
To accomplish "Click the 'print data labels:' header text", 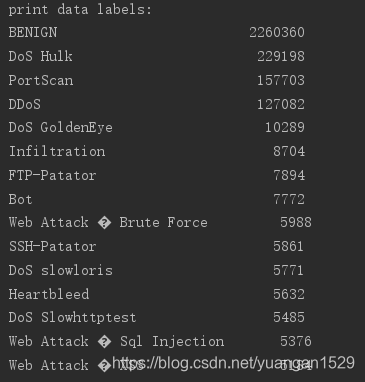I will click(80, 9).
